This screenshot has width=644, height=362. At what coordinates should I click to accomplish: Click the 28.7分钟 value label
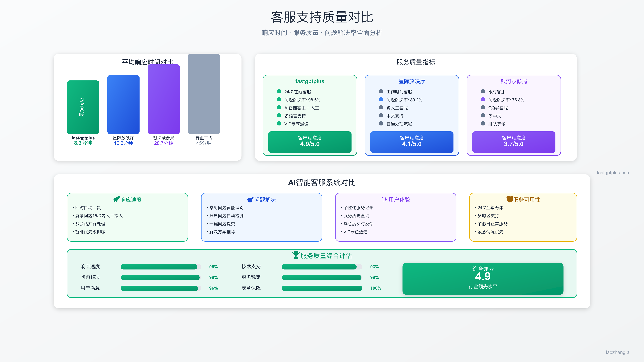pos(164,143)
